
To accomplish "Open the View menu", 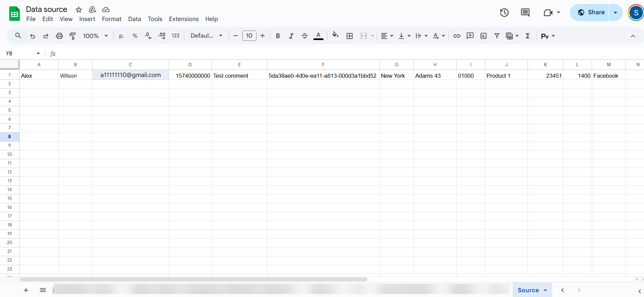I will (66, 19).
